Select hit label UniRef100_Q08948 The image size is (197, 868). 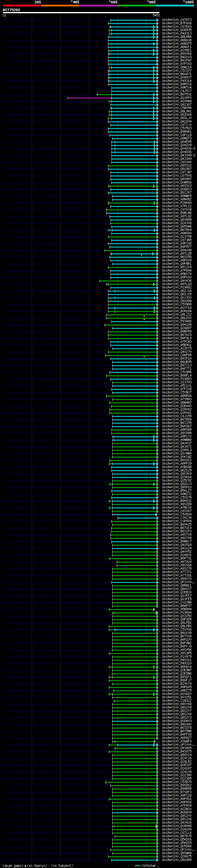(177, 826)
